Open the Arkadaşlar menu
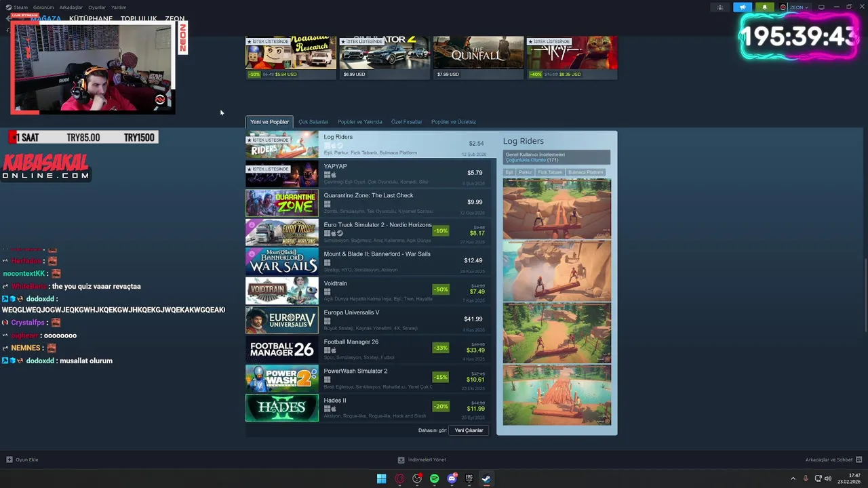Viewport: 868px width, 488px height. (71, 7)
